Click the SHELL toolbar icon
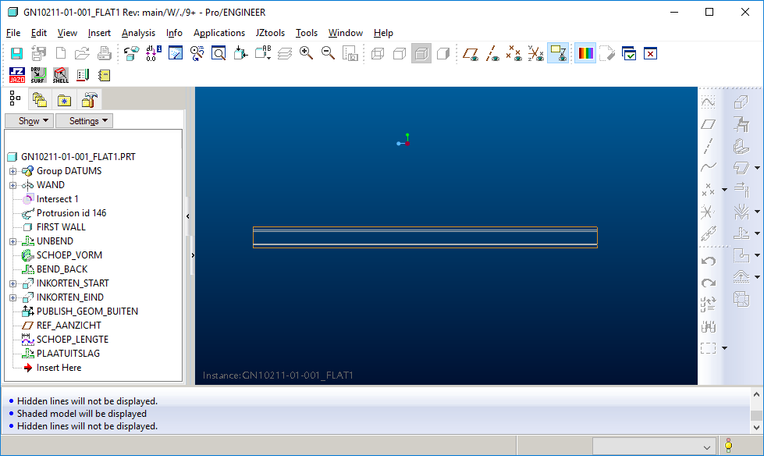764x456 pixels. 60,75
